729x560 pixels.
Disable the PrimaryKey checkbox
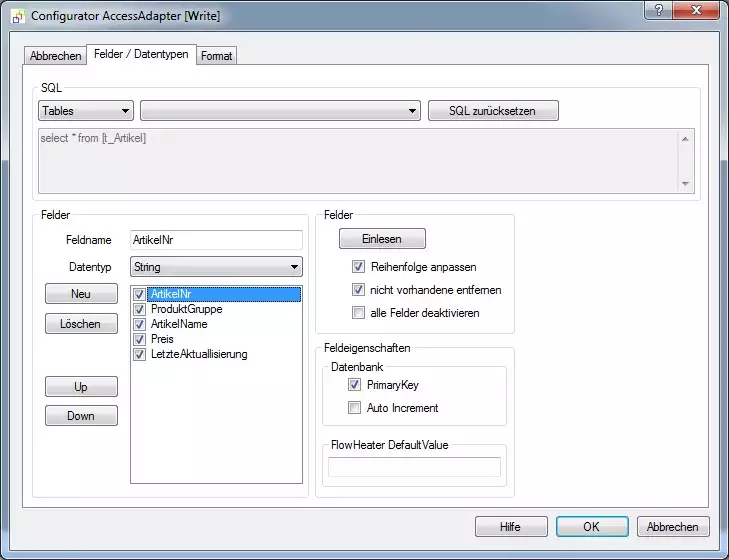tap(354, 384)
